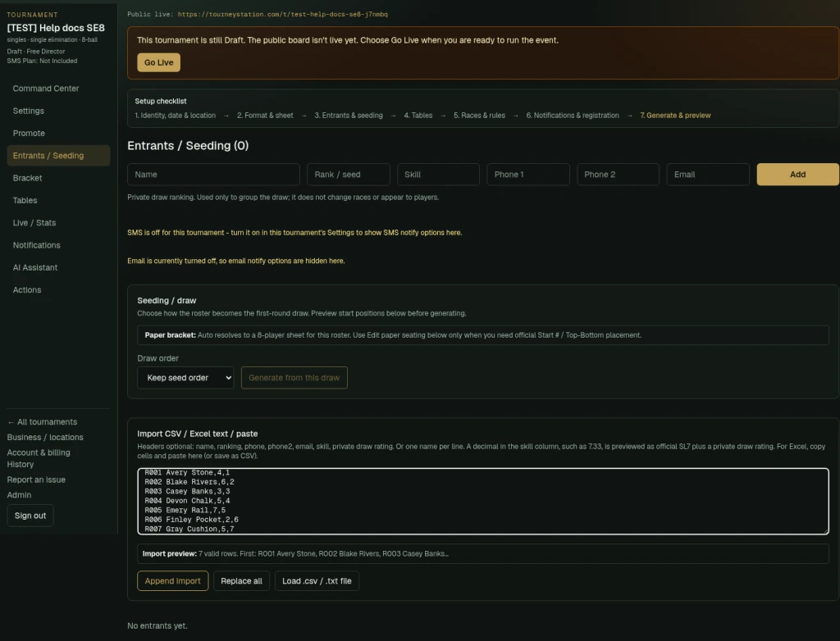Go to checklist step 1 Identity, date & location
Image resolution: width=840 pixels, height=641 pixels.
[176, 115]
